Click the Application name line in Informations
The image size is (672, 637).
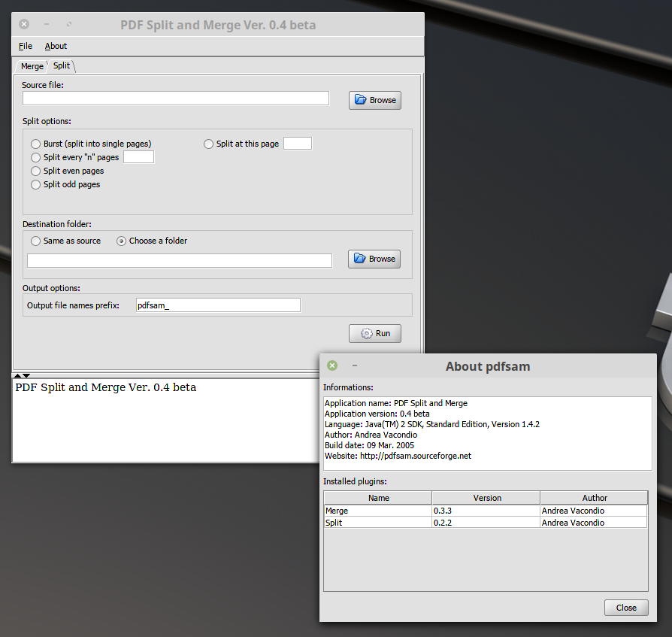coord(395,403)
